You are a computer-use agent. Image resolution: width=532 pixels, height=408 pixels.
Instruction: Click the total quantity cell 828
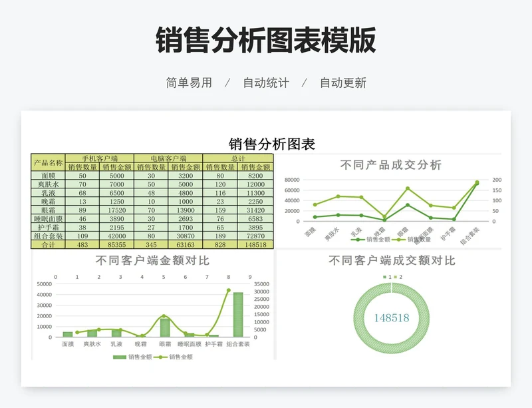220,244
